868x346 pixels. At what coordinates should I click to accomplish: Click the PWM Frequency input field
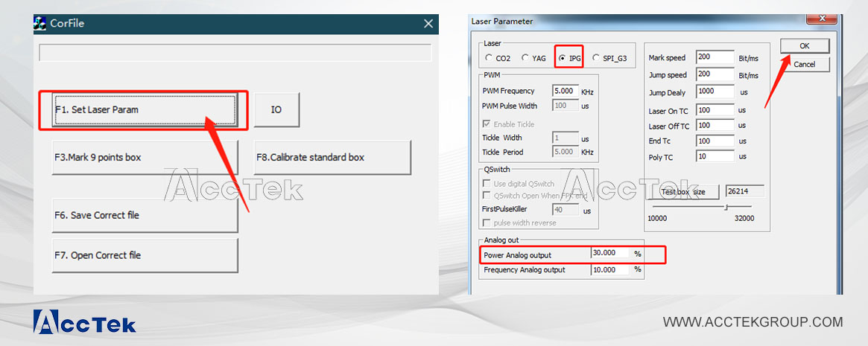pyautogui.click(x=565, y=91)
